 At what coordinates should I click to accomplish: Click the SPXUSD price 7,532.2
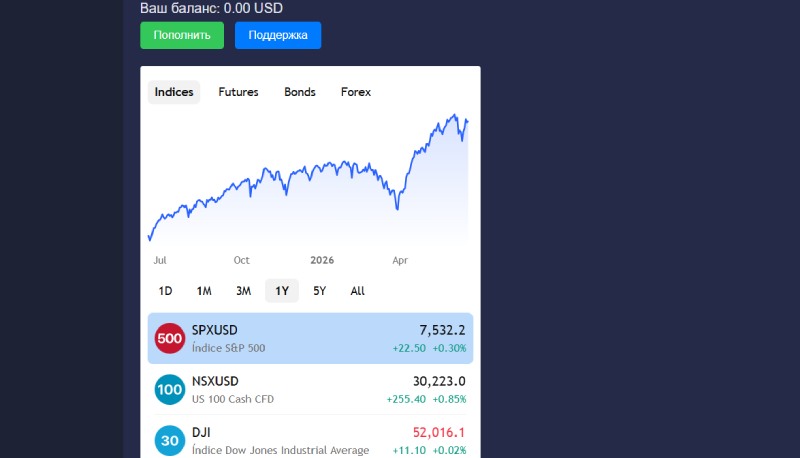[x=442, y=330]
